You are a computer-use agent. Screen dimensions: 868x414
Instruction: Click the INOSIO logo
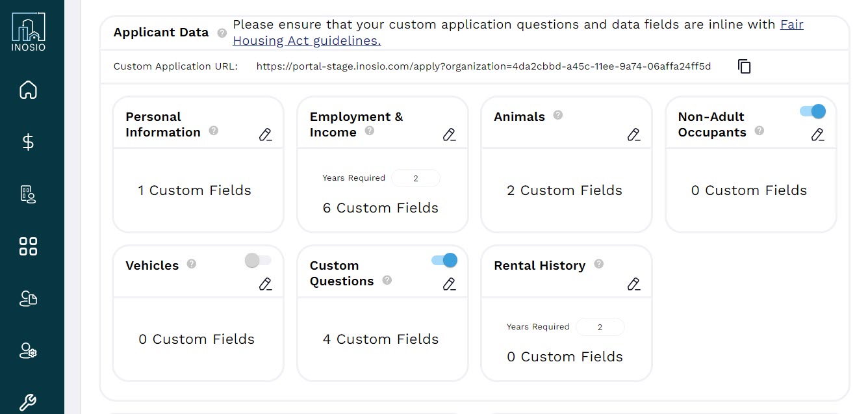29,31
